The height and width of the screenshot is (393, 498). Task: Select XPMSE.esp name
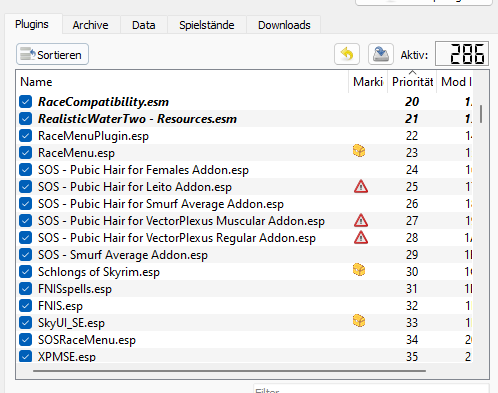click(x=67, y=357)
